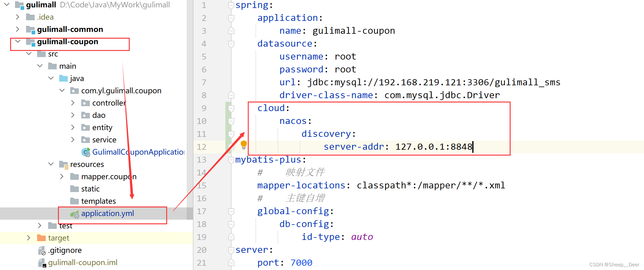This screenshot has width=644, height=270.
Task: Fold the datasource block at line 4
Action: pyautogui.click(x=231, y=44)
